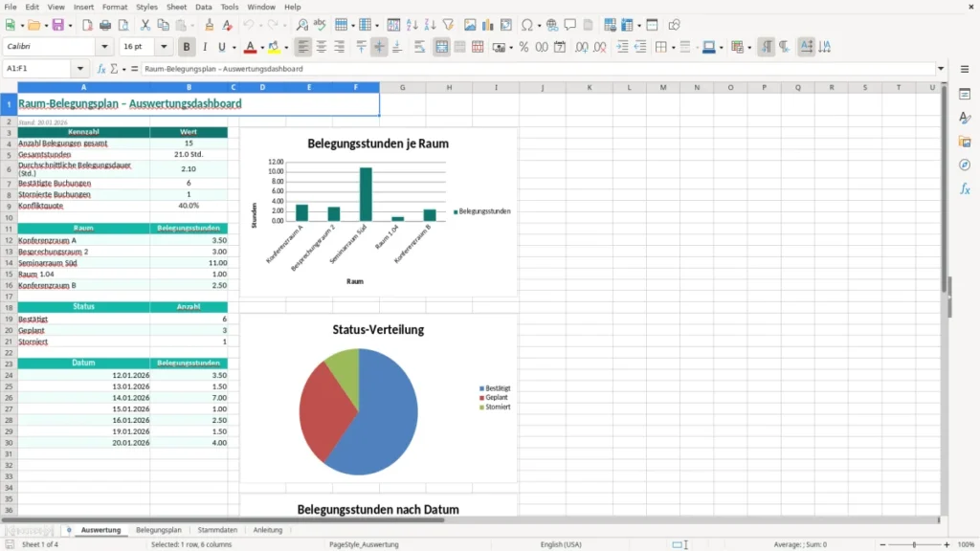Screen dimensions: 980x551
Task: Open the Format menu
Action: (115, 7)
